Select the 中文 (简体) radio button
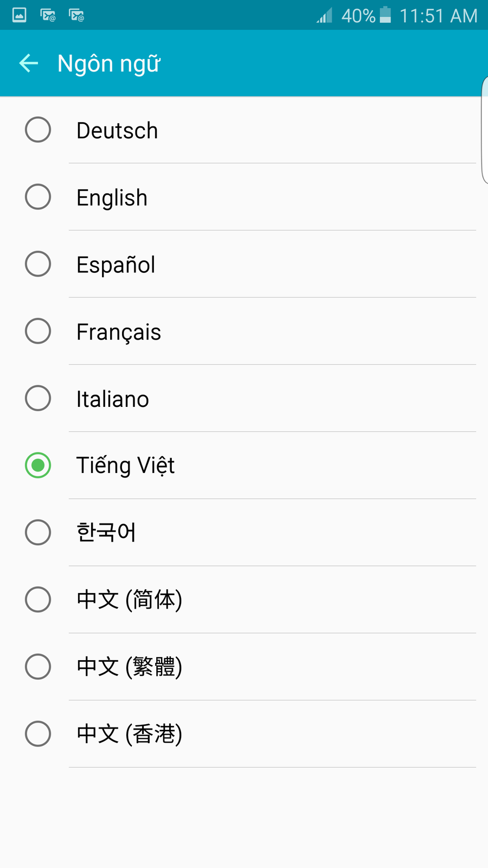488x868 pixels. pos(38,599)
